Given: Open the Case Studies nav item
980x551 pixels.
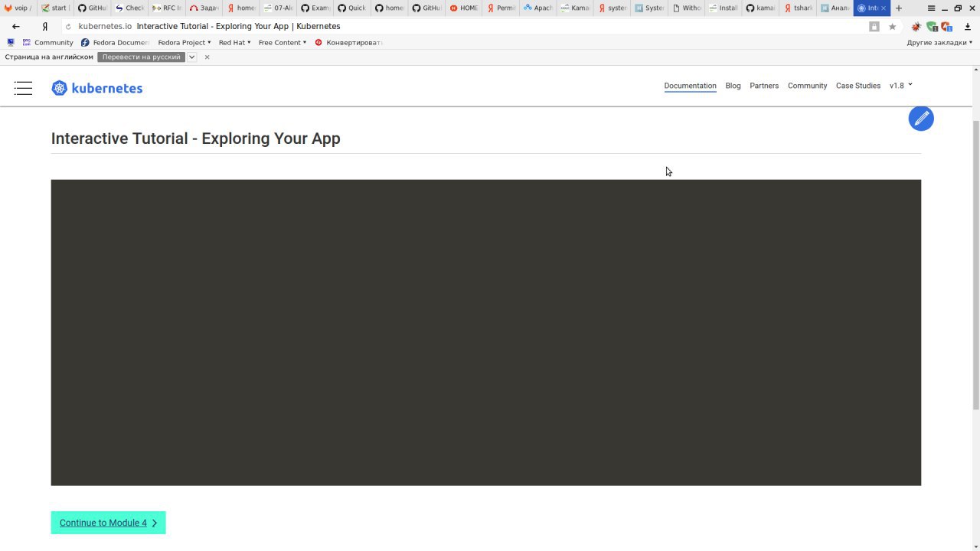Looking at the screenshot, I should (858, 86).
